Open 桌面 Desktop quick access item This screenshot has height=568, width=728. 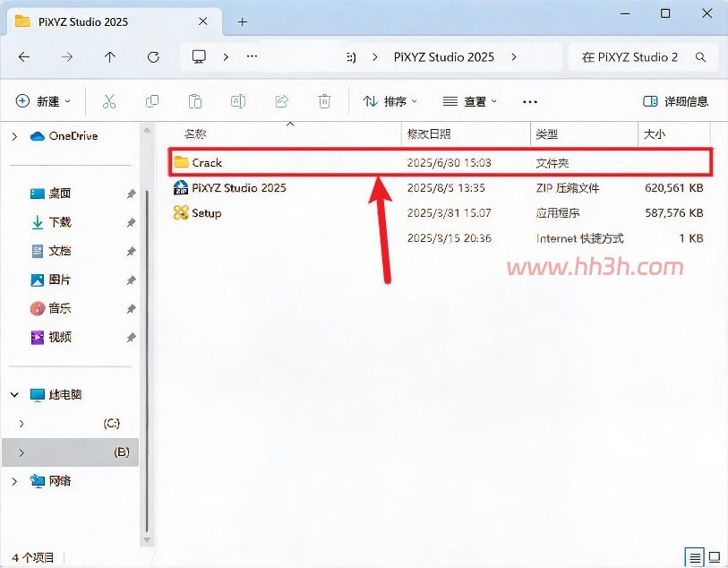click(51, 194)
